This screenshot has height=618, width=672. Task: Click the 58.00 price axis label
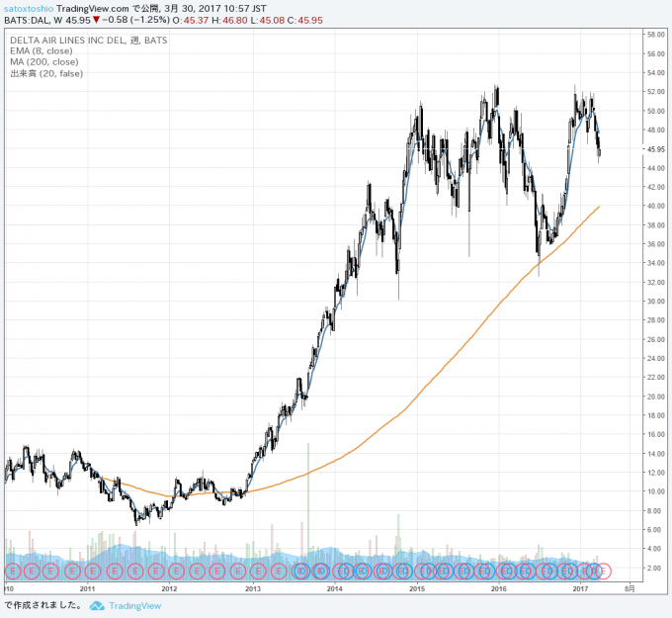tap(656, 35)
